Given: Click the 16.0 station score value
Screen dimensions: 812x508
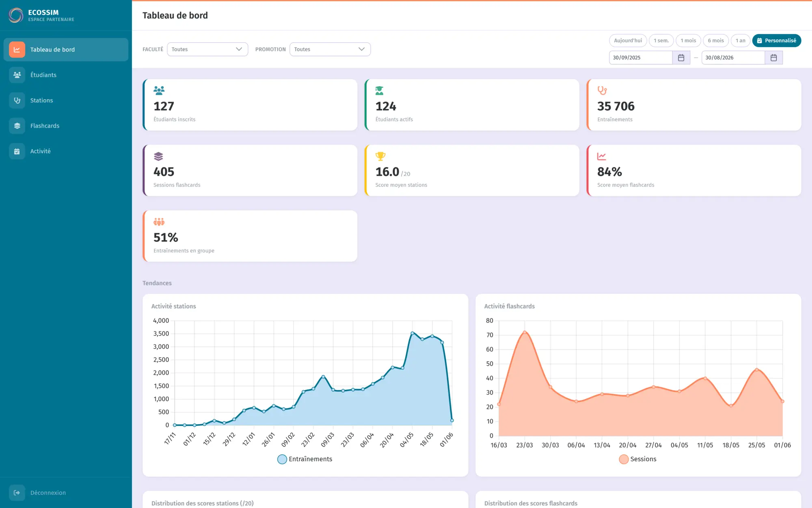Looking at the screenshot, I should pyautogui.click(x=387, y=172).
